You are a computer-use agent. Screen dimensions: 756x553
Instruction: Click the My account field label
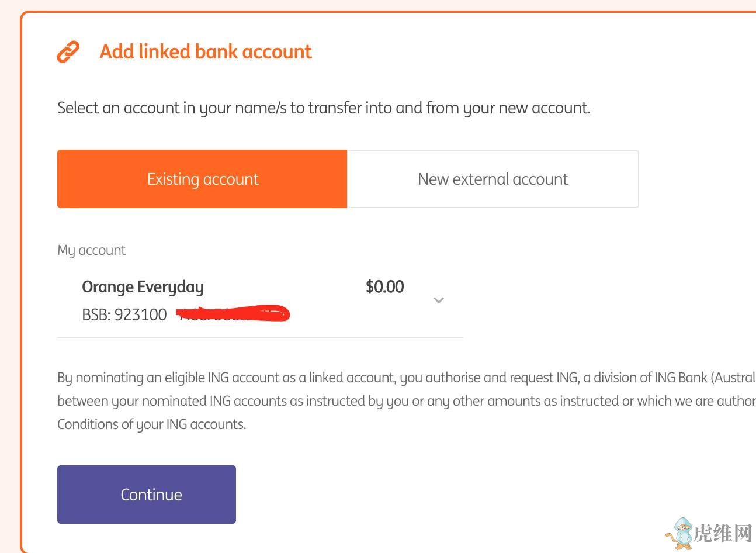pyautogui.click(x=91, y=250)
